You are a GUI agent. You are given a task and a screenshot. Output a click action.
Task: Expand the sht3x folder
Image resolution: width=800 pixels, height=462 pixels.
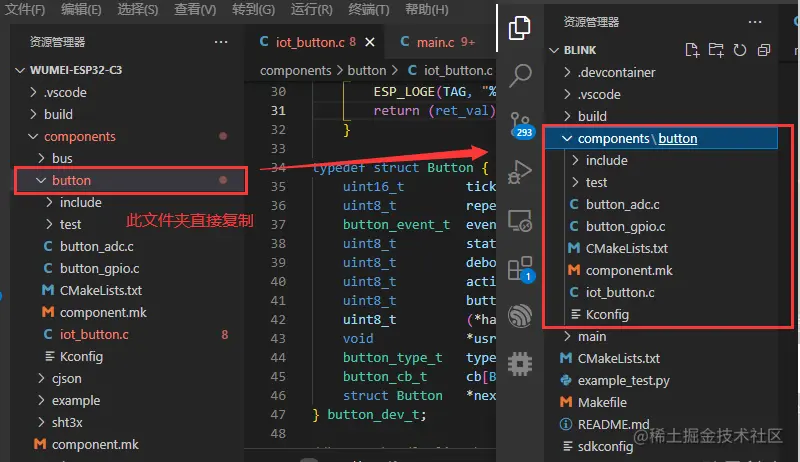pos(128,422)
